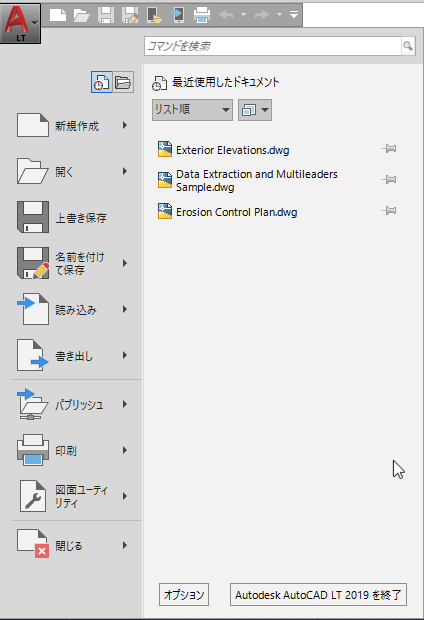Screen dimensions: 424x620
Task: Click the パブリッシュ network folder icon
Action: [33, 404]
